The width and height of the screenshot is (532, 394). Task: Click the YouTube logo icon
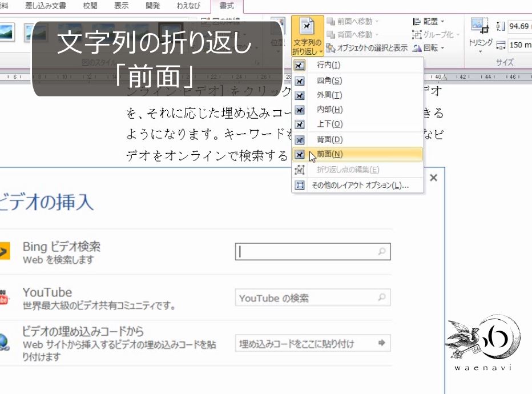pyautogui.click(x=3, y=297)
